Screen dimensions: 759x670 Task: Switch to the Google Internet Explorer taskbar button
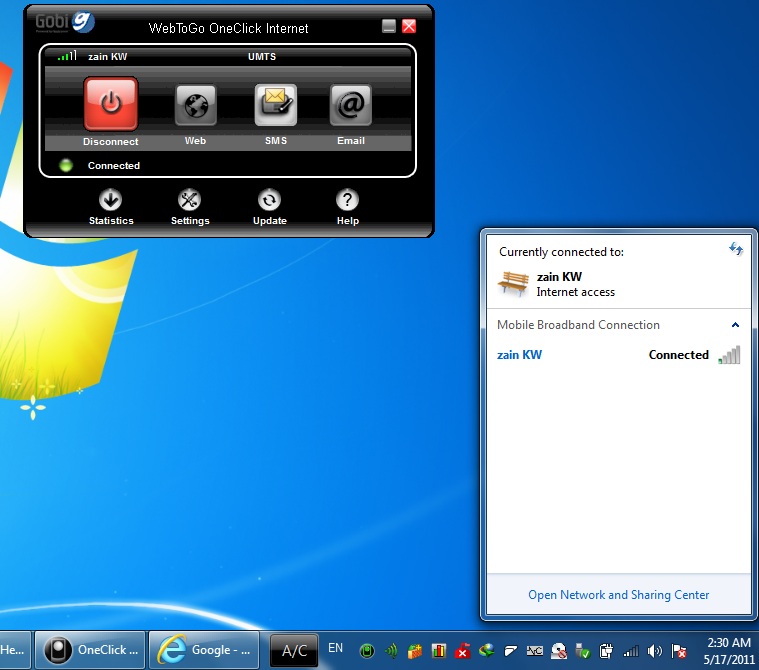point(204,650)
